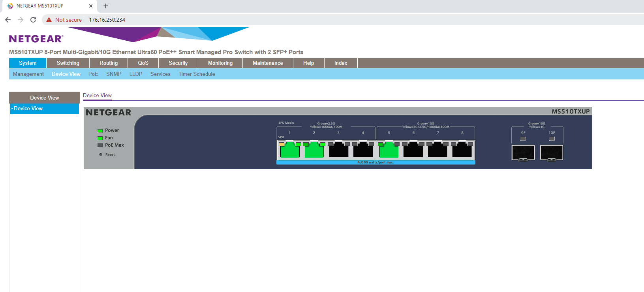Open the Index menu tab
Screen dimensions: 644x292
click(341, 63)
